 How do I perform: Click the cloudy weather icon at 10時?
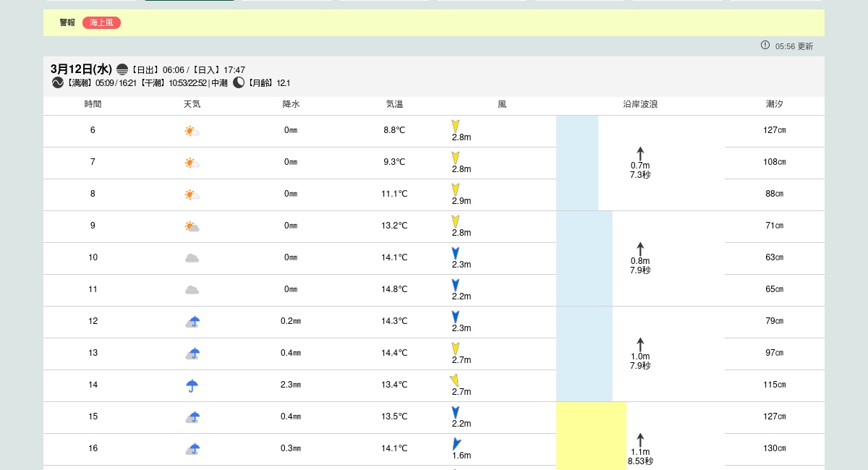click(x=192, y=258)
